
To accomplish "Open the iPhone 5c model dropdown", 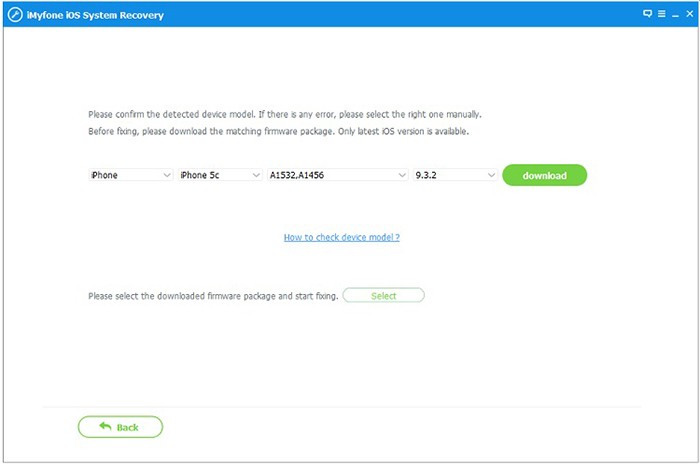I will pyautogui.click(x=220, y=175).
